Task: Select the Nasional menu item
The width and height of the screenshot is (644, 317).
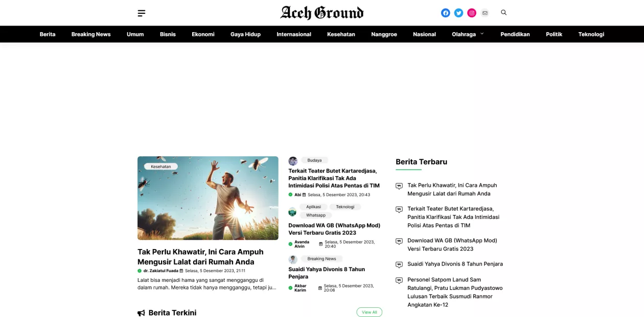Action: click(424, 34)
